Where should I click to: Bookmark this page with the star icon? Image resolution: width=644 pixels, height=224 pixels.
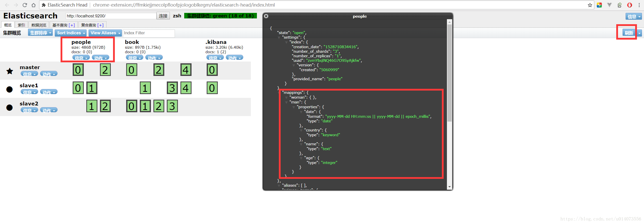[x=590, y=5]
